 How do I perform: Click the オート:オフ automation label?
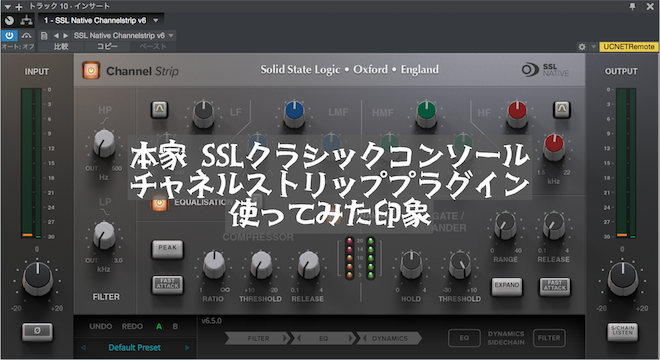18,46
